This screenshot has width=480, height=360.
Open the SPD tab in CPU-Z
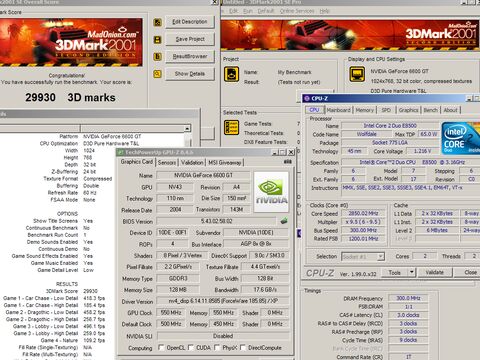pyautogui.click(x=386, y=110)
